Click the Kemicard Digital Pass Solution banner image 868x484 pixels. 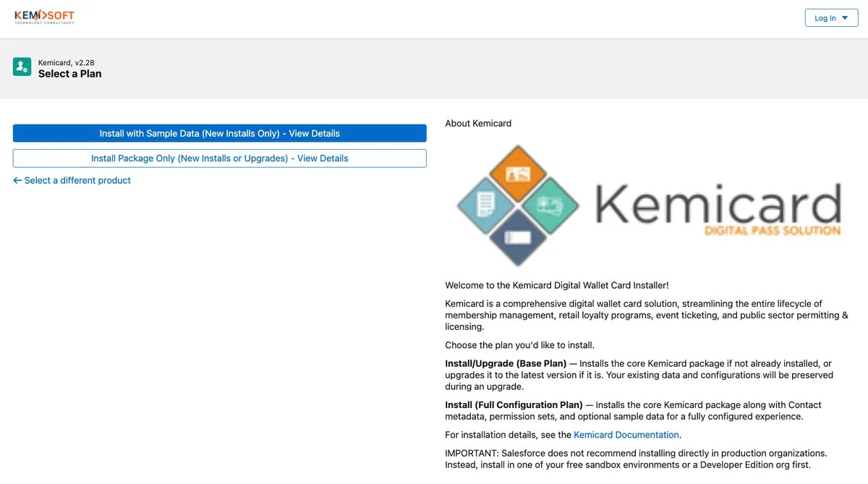tap(649, 205)
